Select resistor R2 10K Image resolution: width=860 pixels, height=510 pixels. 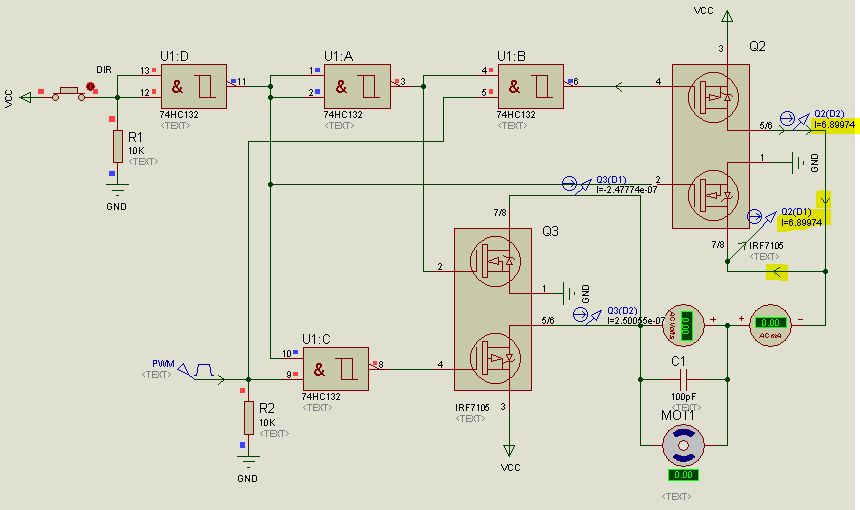pos(248,418)
